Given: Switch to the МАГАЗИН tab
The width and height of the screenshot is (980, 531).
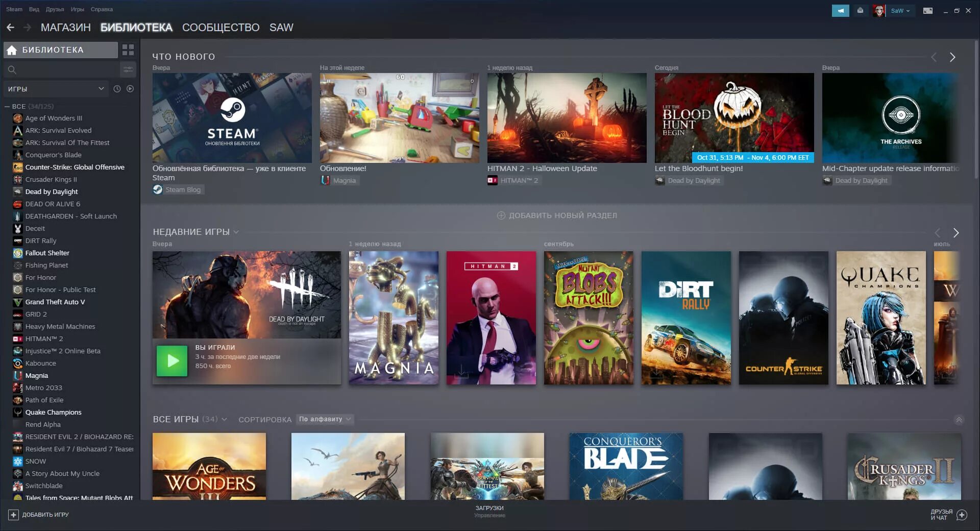Looking at the screenshot, I should [66, 28].
